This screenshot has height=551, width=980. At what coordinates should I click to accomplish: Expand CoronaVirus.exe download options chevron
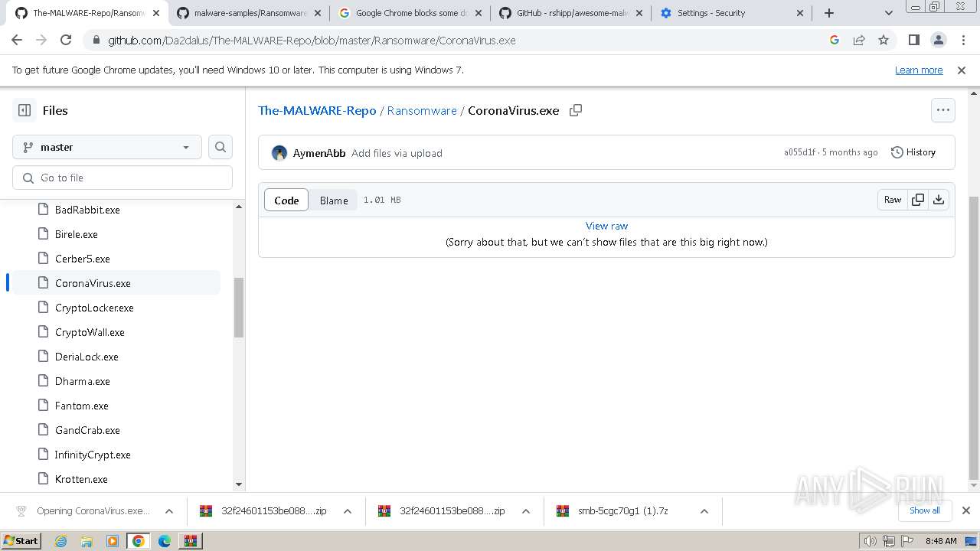(169, 511)
